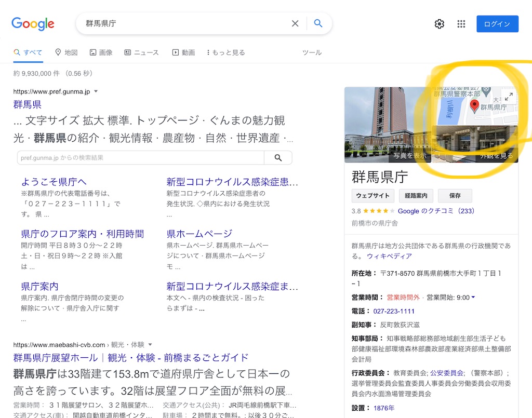Expand the 営業時間 hours dropdown
Image resolution: width=532 pixels, height=418 pixels.
pyautogui.click(x=473, y=298)
